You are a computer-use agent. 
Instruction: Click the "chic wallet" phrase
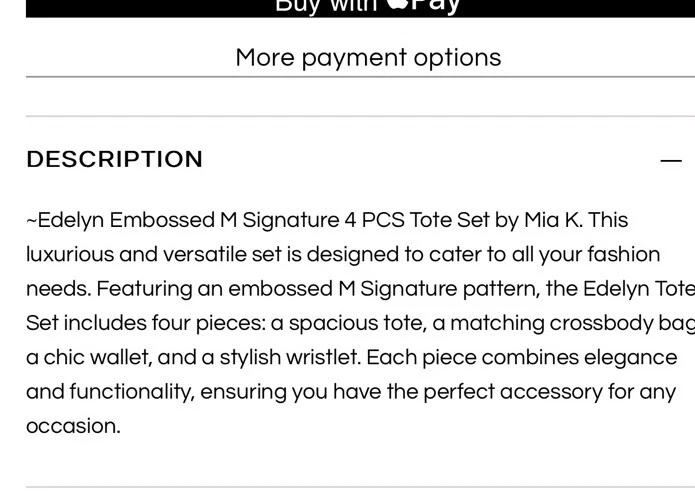[x=84, y=357]
